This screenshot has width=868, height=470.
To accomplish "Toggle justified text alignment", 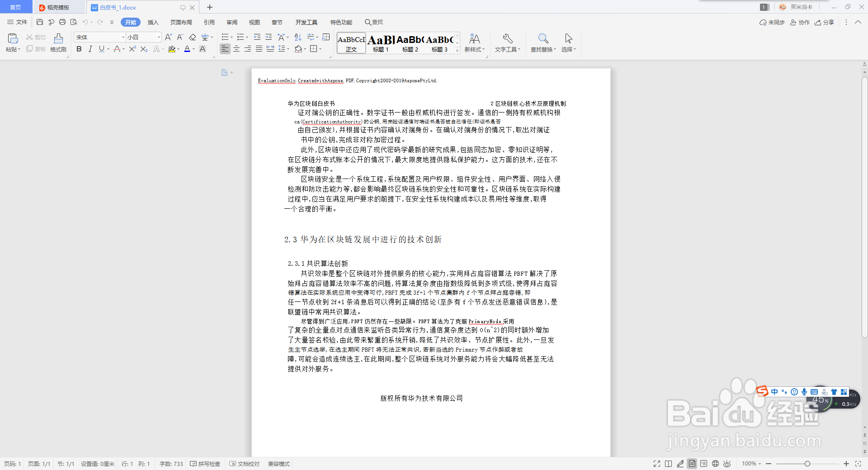I will click(x=259, y=49).
